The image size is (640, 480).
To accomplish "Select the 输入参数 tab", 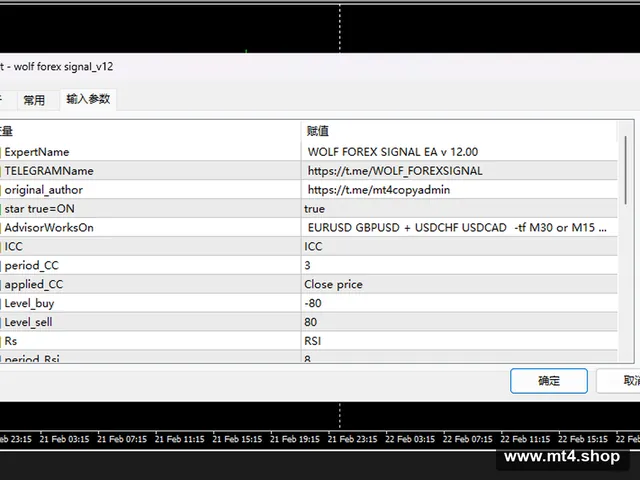I will point(88,99).
